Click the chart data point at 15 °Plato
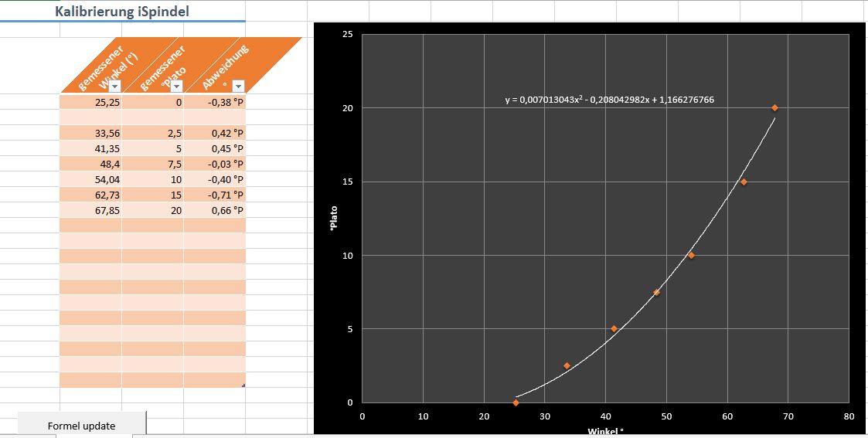Viewport: 868px width, 438px height. (x=744, y=182)
